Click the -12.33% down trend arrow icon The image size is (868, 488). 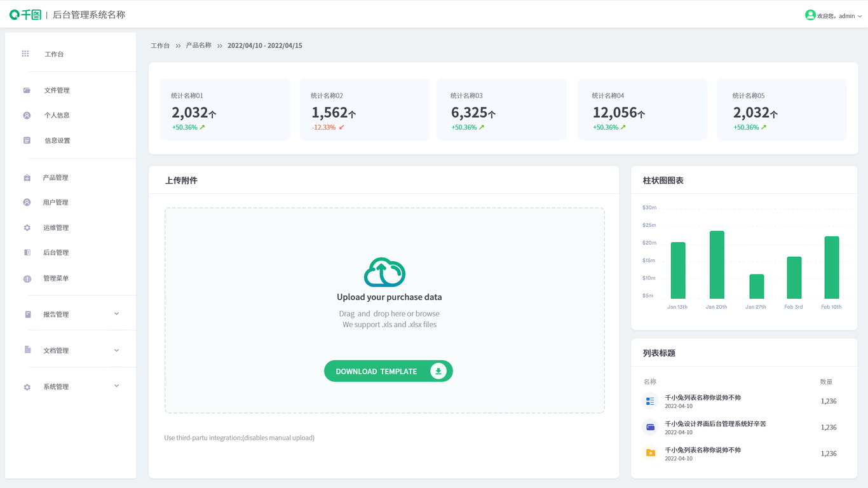click(342, 127)
